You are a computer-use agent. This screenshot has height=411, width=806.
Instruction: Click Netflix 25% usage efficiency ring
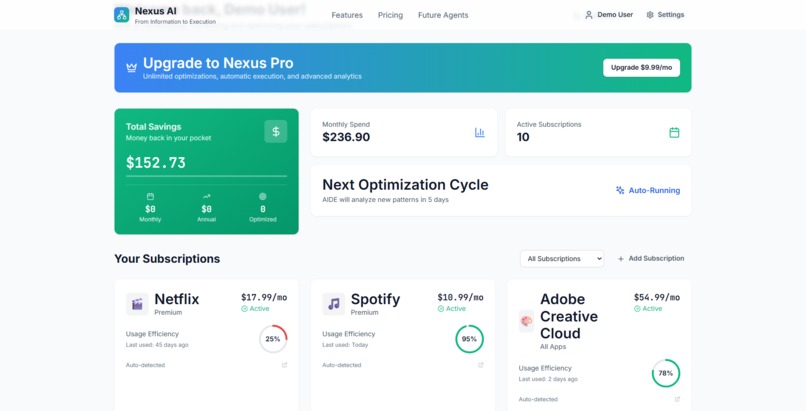tap(273, 339)
